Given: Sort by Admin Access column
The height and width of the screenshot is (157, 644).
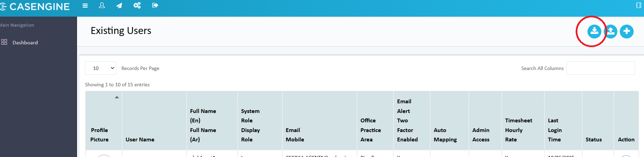Looking at the screenshot, I should [x=485, y=121].
